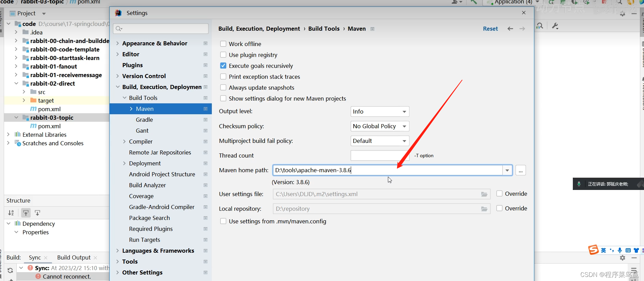Click the Maven home path text field
The height and width of the screenshot is (281, 644).
coord(388,170)
